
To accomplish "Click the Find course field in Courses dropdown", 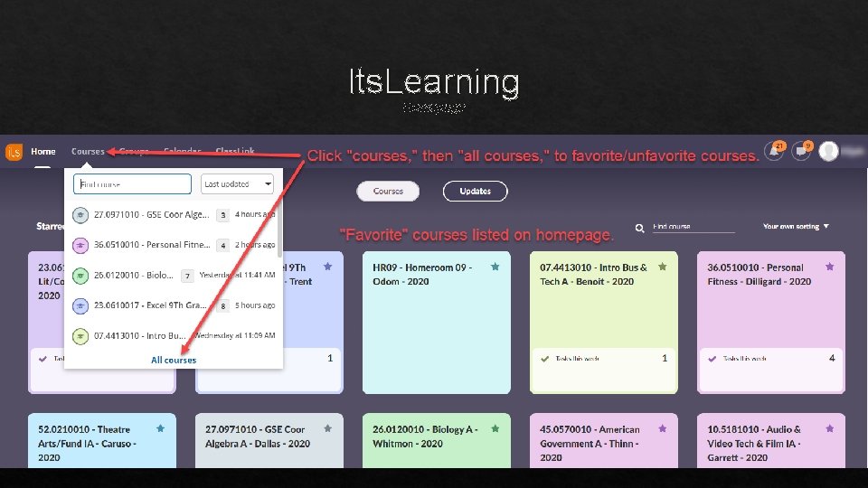I will click(x=132, y=184).
